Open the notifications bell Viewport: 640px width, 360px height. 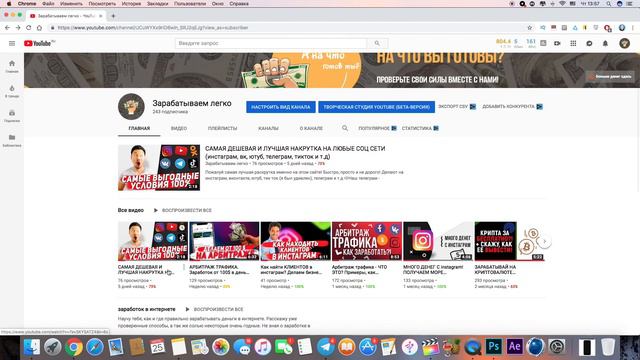pos(605,43)
